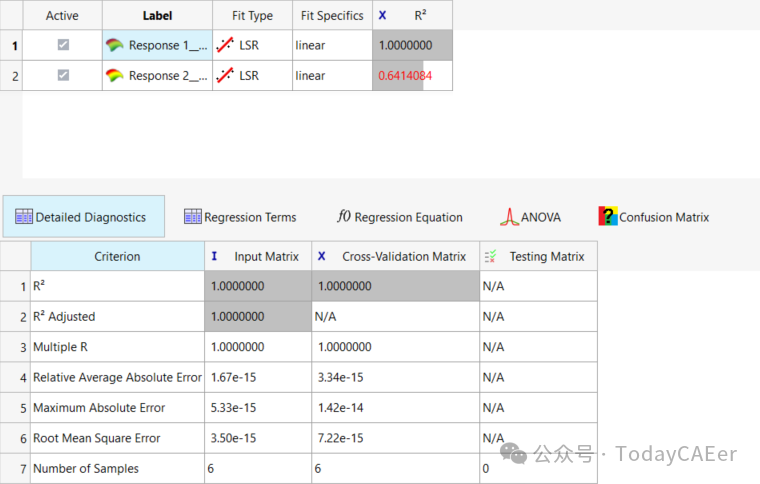Viewport: 760px width, 484px height.
Task: Select row number 2 in the fits table
Action: pyautogui.click(x=12, y=76)
